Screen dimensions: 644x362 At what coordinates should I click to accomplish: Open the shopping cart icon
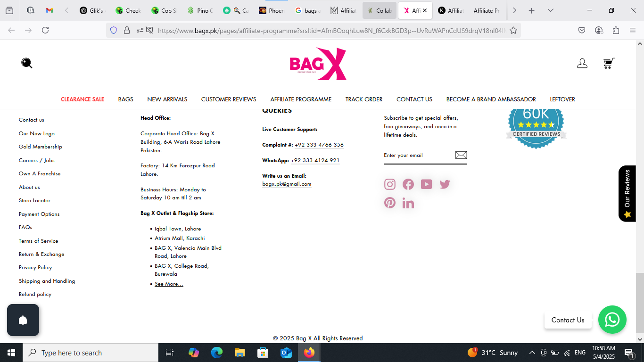(609, 63)
